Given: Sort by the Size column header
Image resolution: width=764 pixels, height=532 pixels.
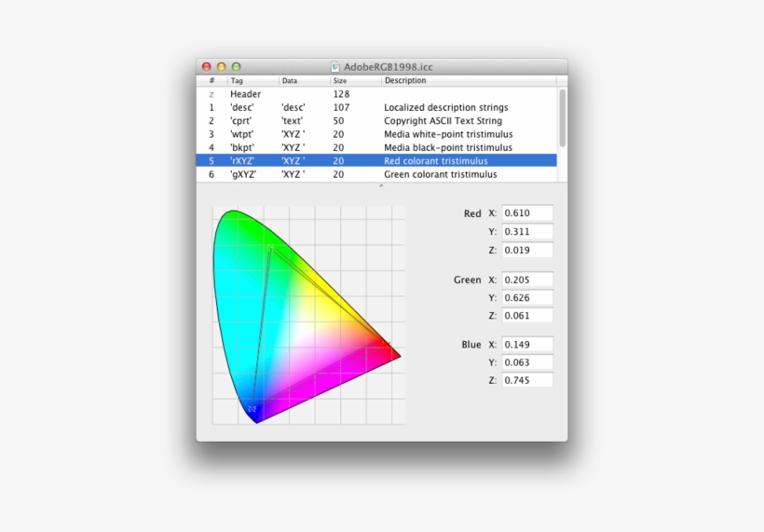Looking at the screenshot, I should pyautogui.click(x=356, y=80).
